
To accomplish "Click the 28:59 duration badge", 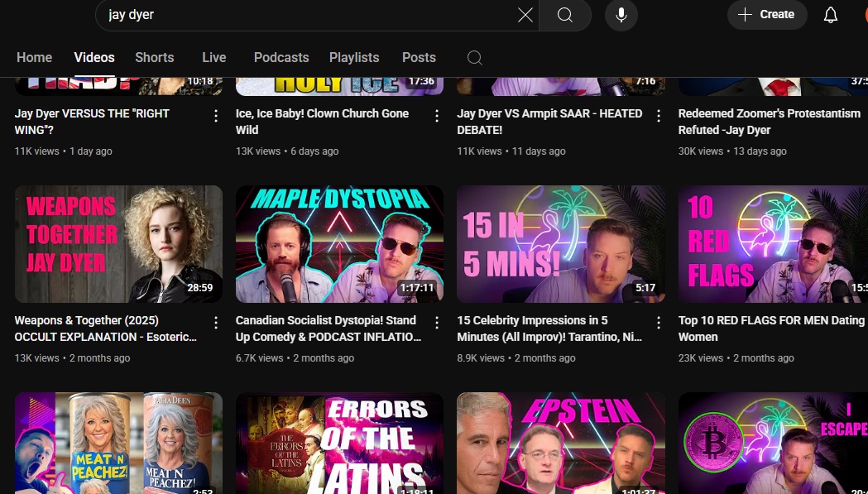I will [200, 288].
